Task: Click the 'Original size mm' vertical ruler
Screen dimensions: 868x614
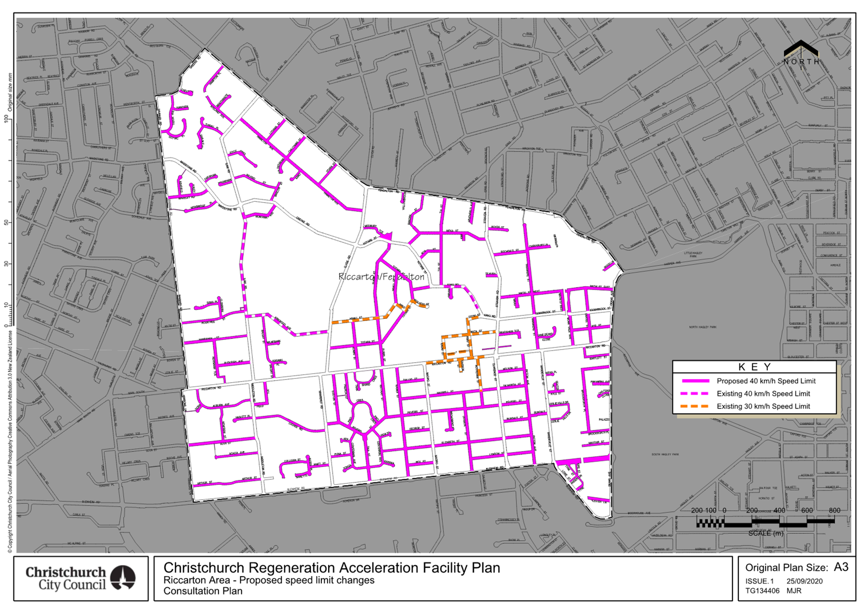Action: [x=8, y=199]
